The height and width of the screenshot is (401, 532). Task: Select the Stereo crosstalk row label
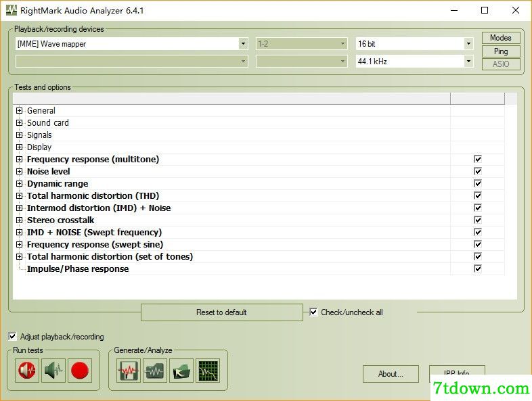pyautogui.click(x=60, y=220)
